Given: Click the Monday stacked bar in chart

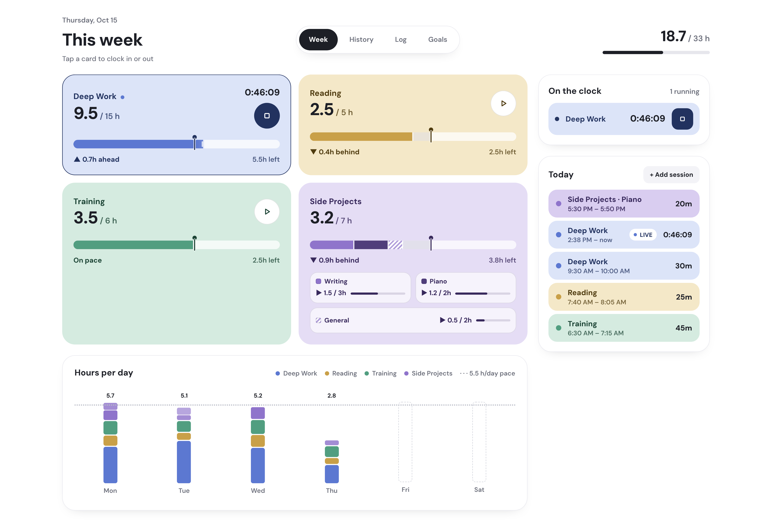Looking at the screenshot, I should point(110,443).
